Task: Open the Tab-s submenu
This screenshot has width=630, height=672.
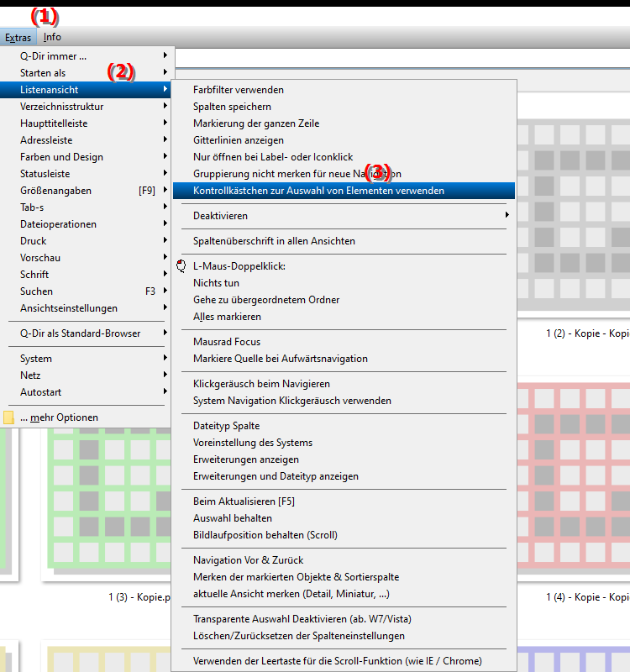Action: 86,207
